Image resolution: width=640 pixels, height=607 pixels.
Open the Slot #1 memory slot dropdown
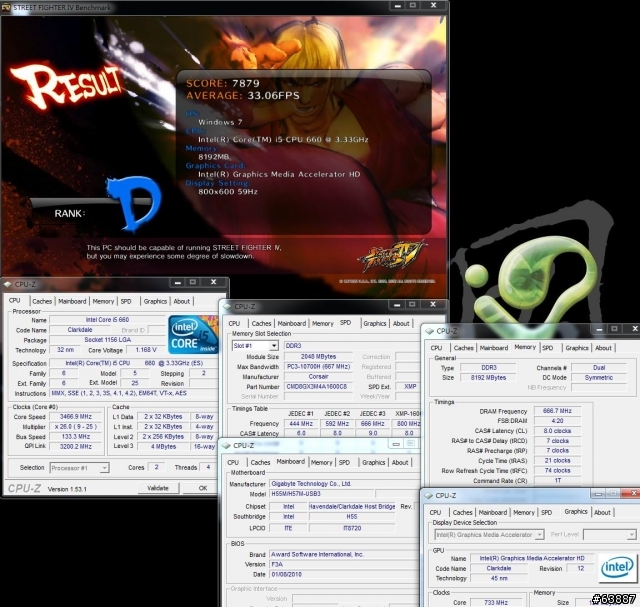(x=274, y=346)
